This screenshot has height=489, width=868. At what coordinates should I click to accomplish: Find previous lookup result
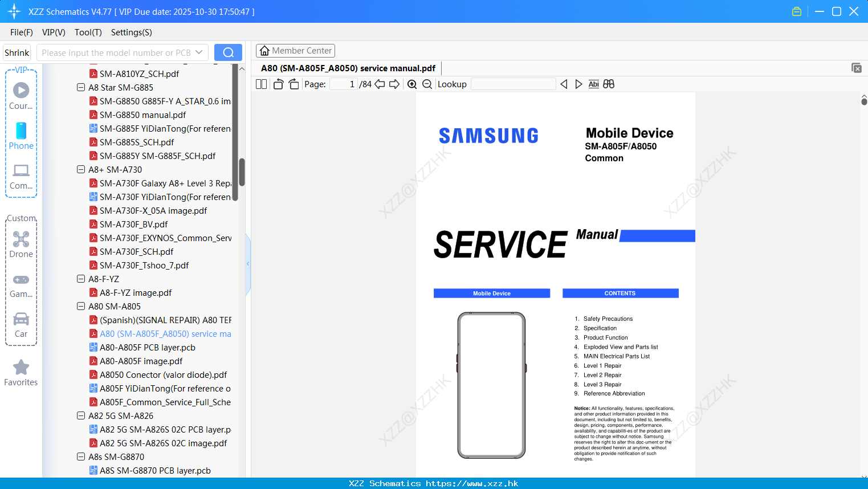coord(564,84)
